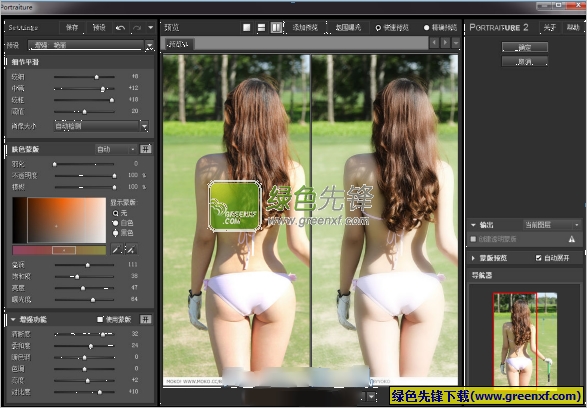Viewport: 587px width, 408px height.
Task: Collapse the 输出 section triangle
Action: [x=473, y=225]
